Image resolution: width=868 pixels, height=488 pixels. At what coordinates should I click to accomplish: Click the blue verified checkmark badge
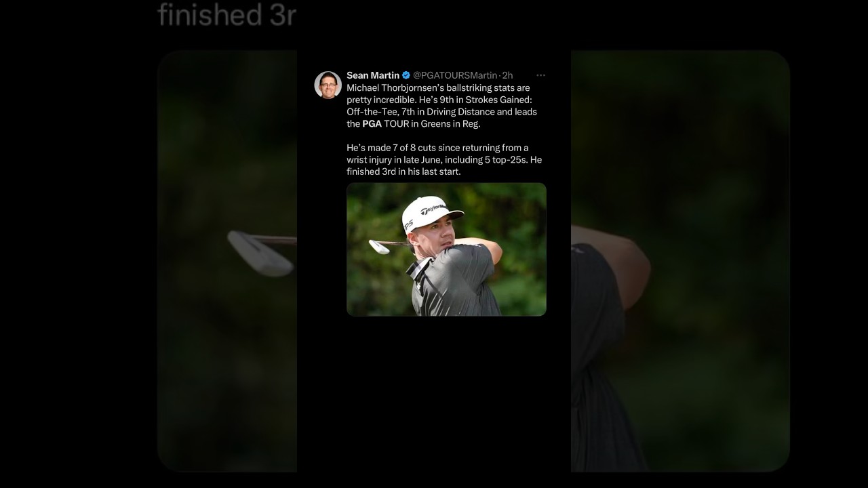click(406, 75)
